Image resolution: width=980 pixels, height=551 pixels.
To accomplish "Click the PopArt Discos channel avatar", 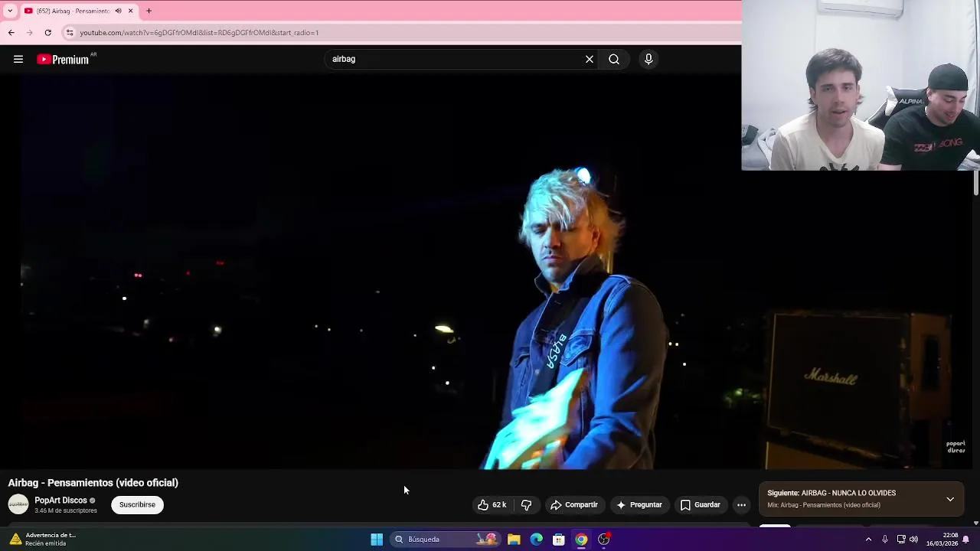I will 18,504.
